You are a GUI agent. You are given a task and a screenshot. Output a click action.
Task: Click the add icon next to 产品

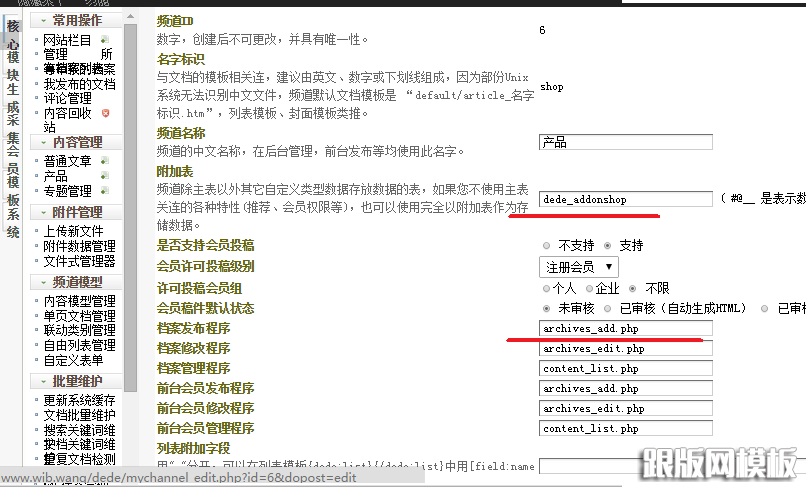coord(105,176)
